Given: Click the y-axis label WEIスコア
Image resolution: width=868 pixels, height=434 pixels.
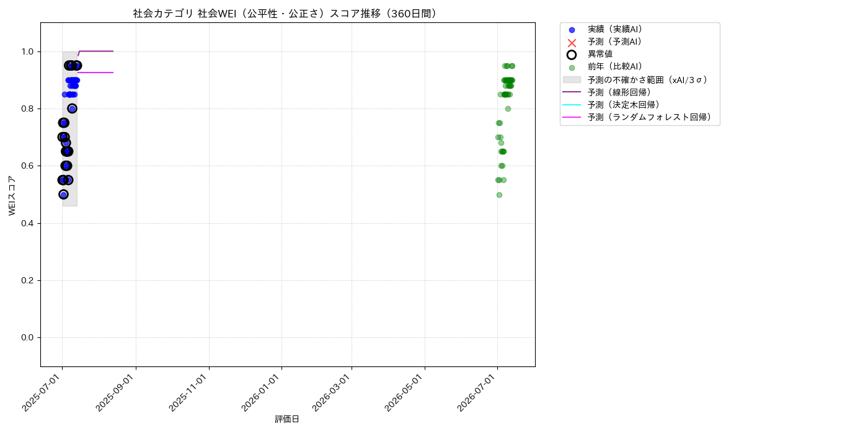Looking at the screenshot, I should coord(12,195).
